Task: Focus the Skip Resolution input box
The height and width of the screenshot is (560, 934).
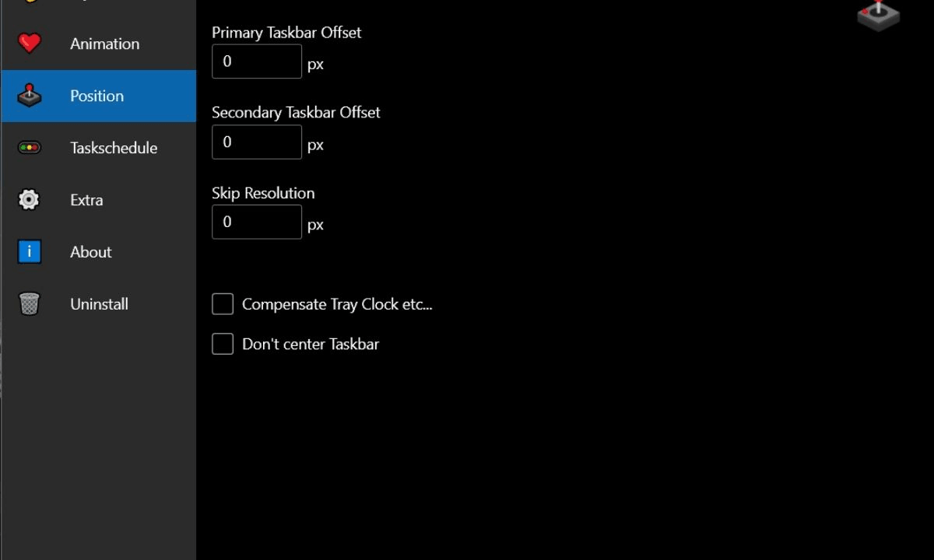Action: click(257, 222)
